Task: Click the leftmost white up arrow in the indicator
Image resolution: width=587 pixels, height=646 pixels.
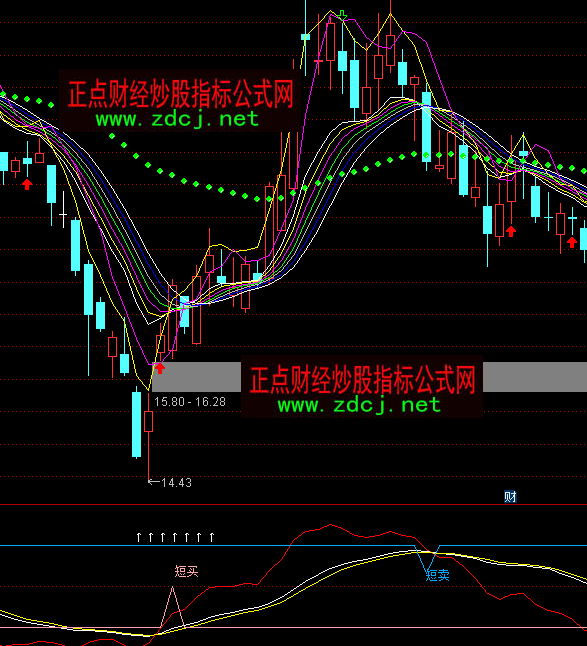Action: pos(139,537)
